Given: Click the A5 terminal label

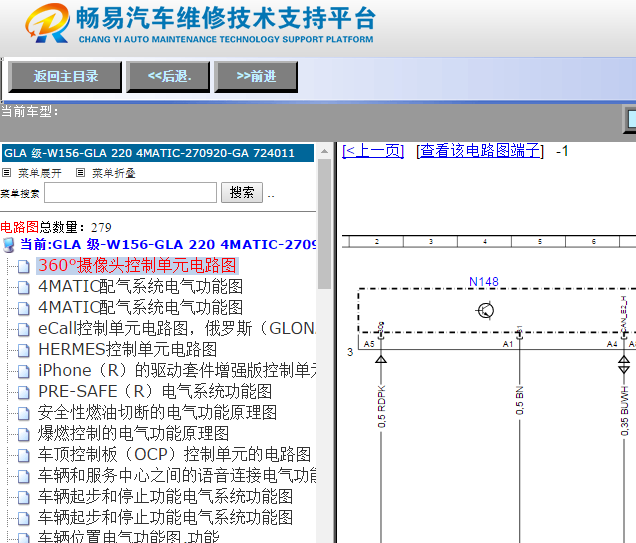Looking at the screenshot, I should click(x=369, y=344).
